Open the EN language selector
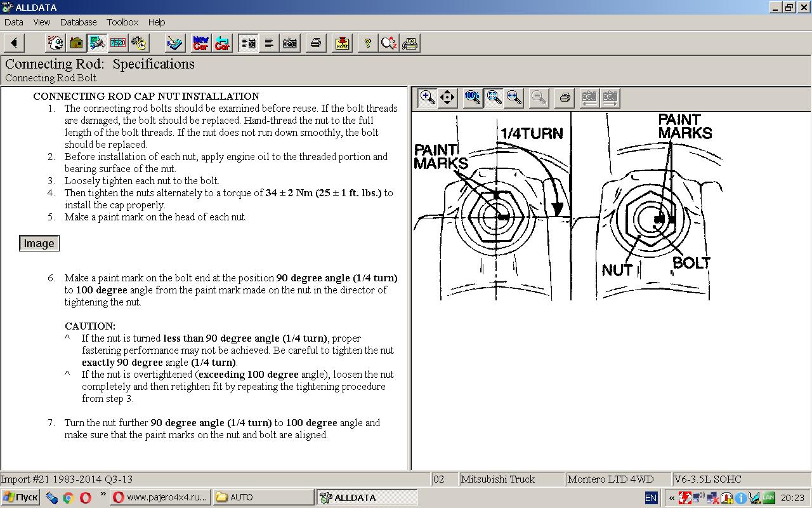 [651, 498]
